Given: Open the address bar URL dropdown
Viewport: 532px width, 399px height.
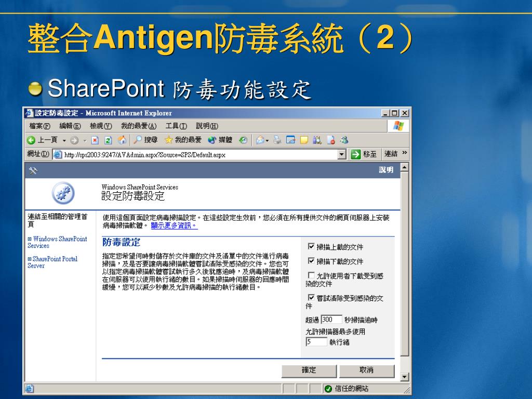Looking at the screenshot, I should (342, 155).
